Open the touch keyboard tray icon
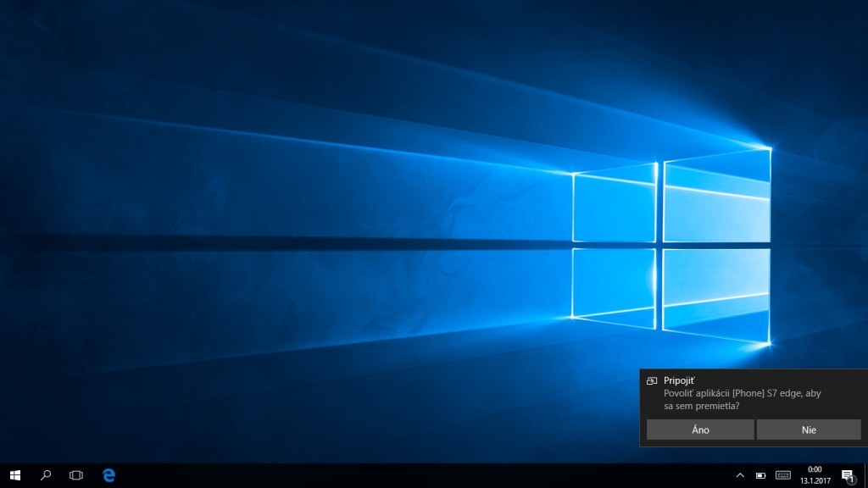Screen dimensions: 868x488 [x=782, y=475]
